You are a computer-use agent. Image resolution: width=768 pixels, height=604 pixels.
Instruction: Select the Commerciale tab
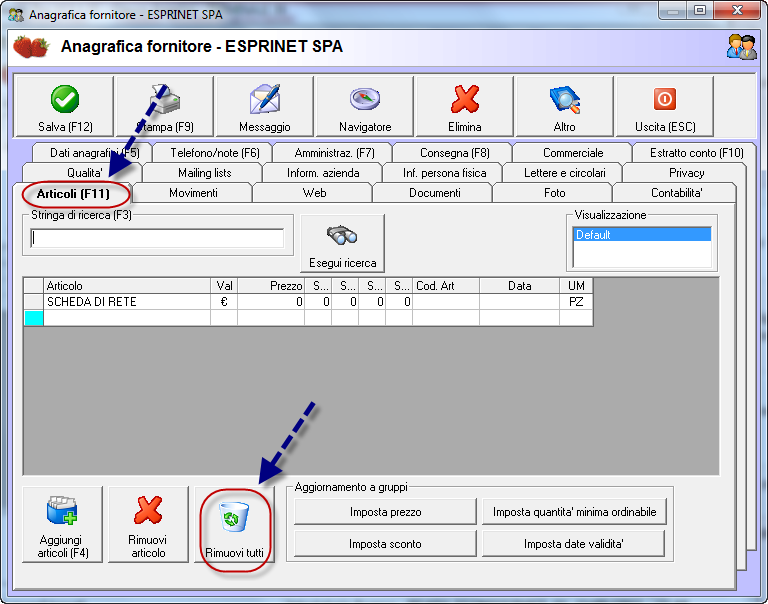tap(573, 153)
